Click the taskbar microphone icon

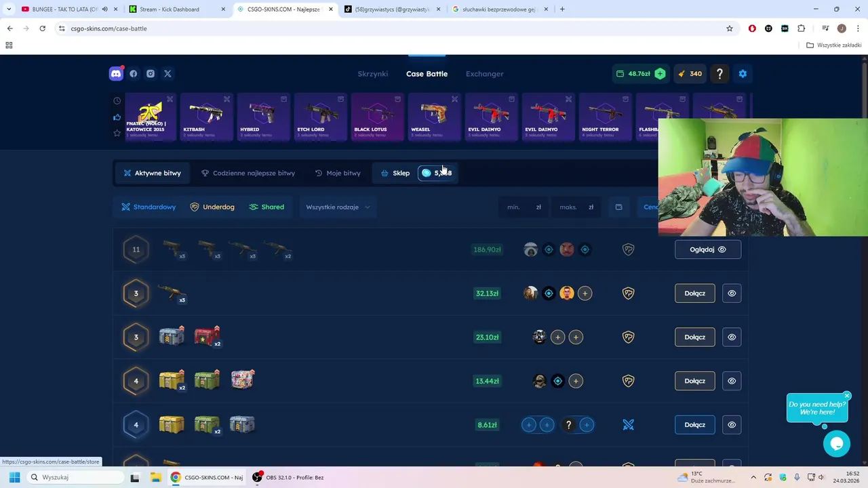pyautogui.click(x=797, y=477)
